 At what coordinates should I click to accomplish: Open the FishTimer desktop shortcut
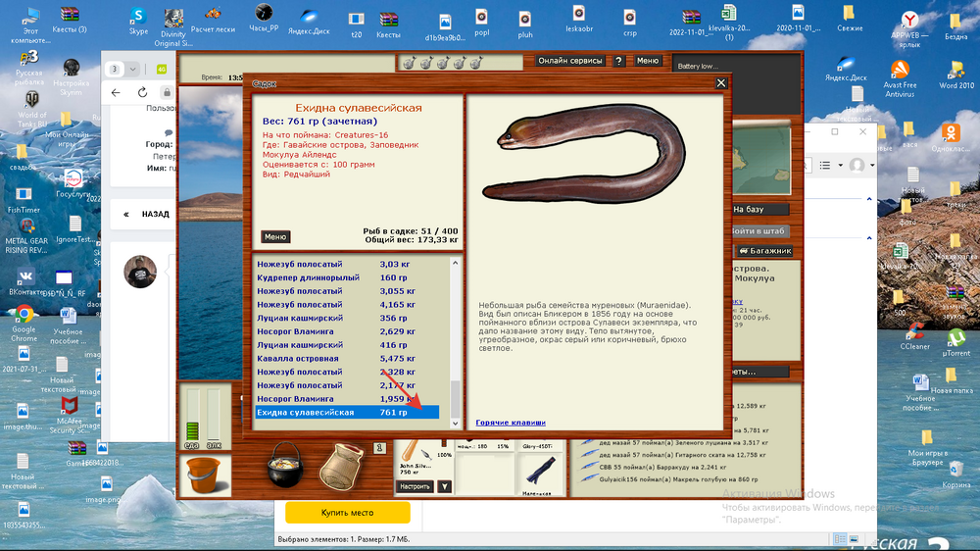(24, 200)
